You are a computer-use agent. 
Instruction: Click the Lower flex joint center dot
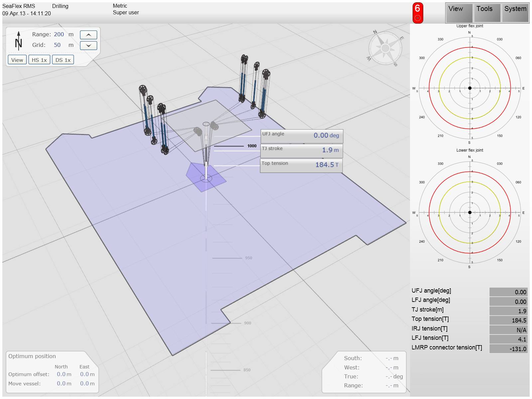470,212
